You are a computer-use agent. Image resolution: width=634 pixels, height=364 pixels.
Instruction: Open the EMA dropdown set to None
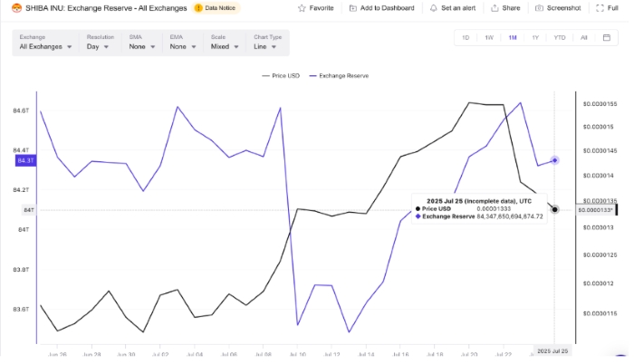(183, 43)
